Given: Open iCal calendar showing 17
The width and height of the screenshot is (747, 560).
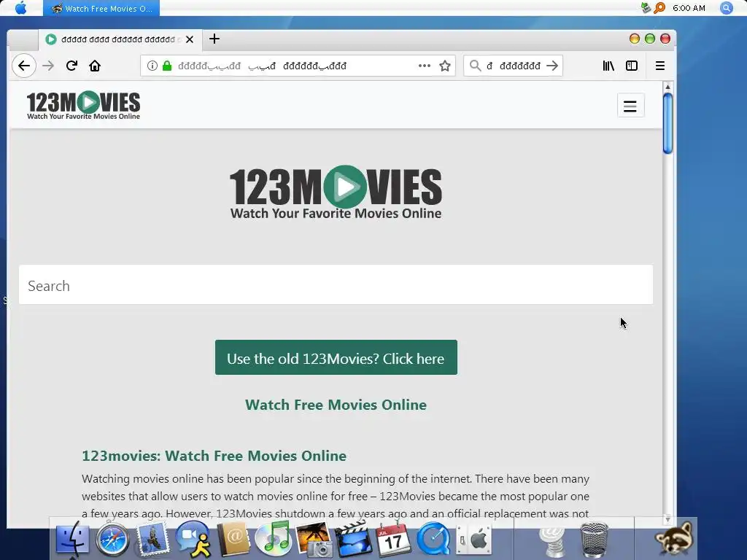Looking at the screenshot, I should [x=392, y=540].
